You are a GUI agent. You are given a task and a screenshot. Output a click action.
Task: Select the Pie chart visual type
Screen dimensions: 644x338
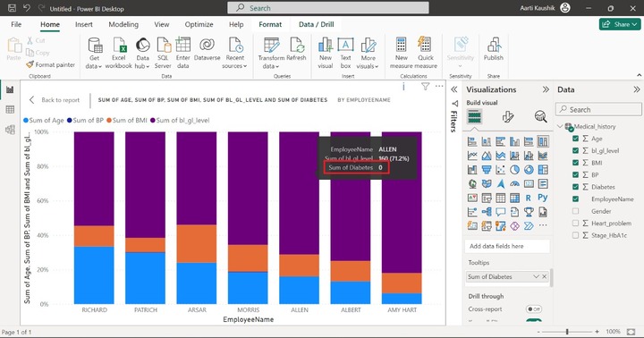(514, 170)
